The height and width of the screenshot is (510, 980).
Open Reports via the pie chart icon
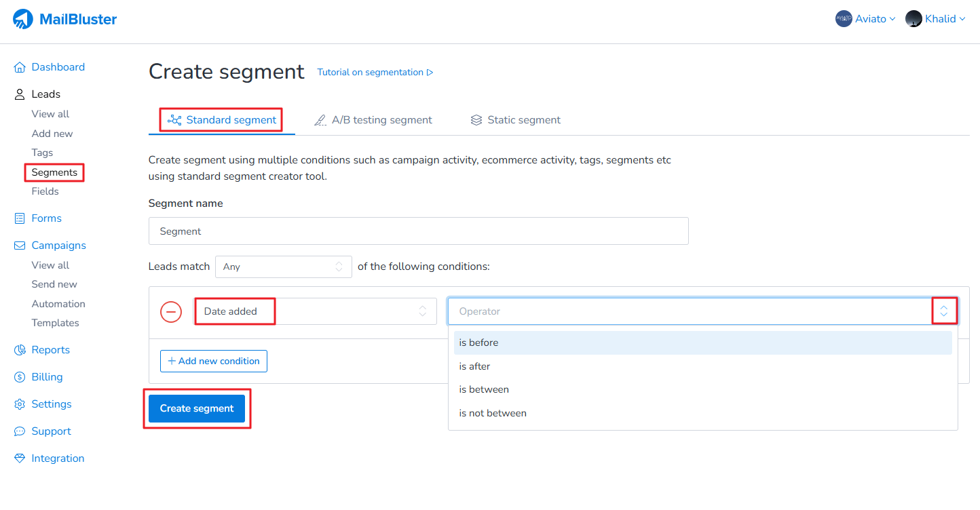[x=20, y=350]
